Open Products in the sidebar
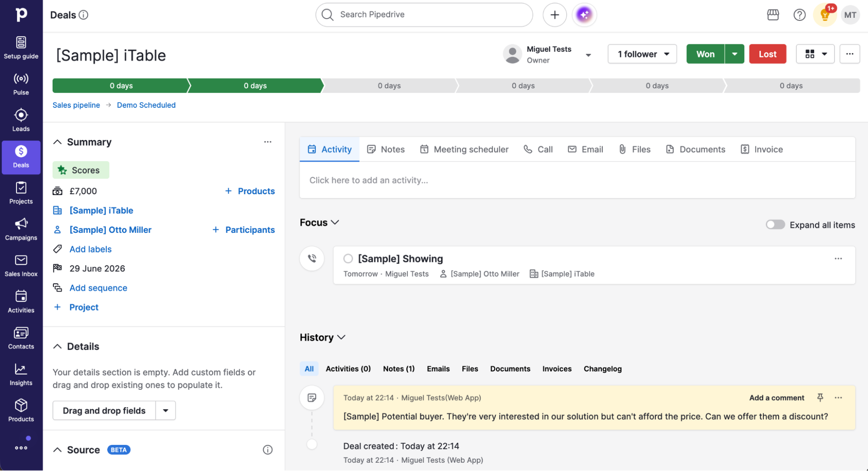This screenshot has width=868, height=471. point(21,411)
